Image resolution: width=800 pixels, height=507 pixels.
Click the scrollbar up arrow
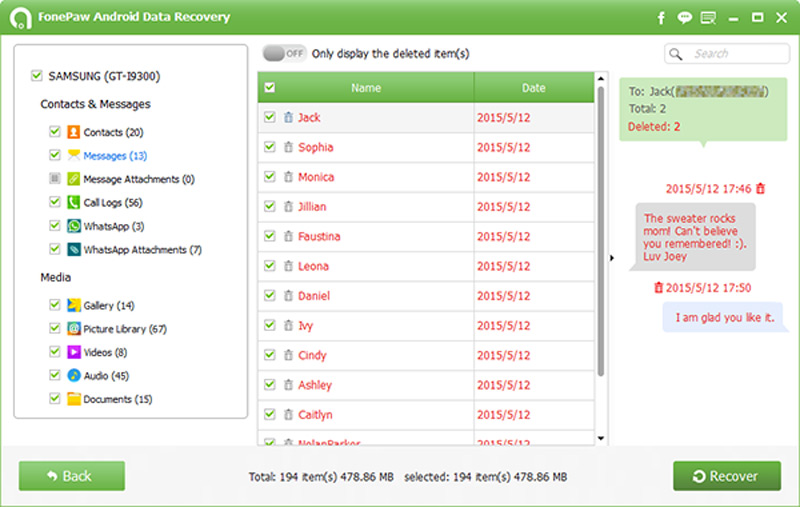[601, 79]
